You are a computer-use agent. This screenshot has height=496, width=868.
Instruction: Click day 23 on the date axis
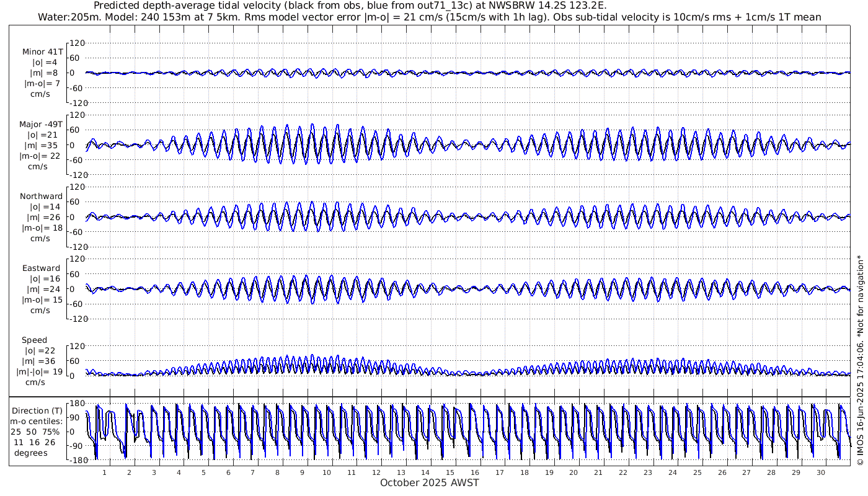tap(647, 472)
